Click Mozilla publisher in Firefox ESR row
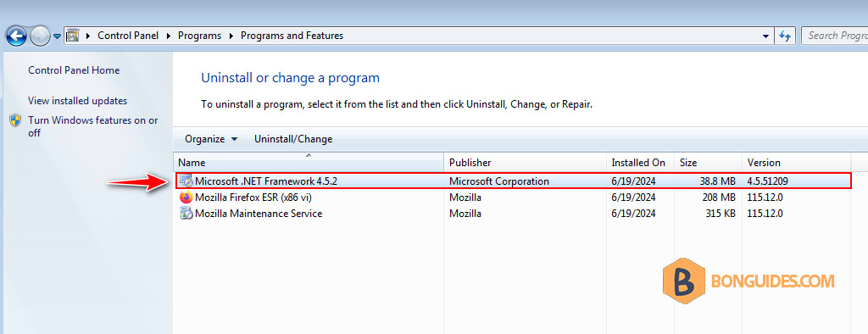This screenshot has width=868, height=334. [465, 198]
